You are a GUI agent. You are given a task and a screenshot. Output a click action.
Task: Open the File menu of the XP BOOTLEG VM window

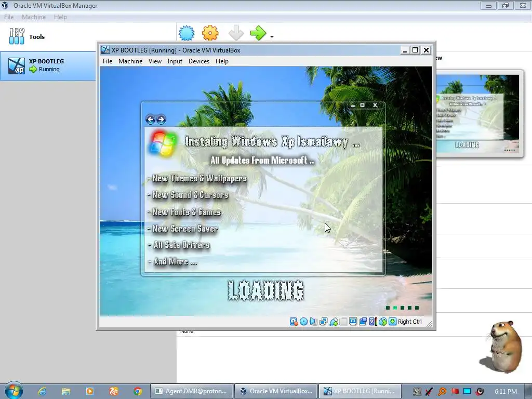click(108, 61)
